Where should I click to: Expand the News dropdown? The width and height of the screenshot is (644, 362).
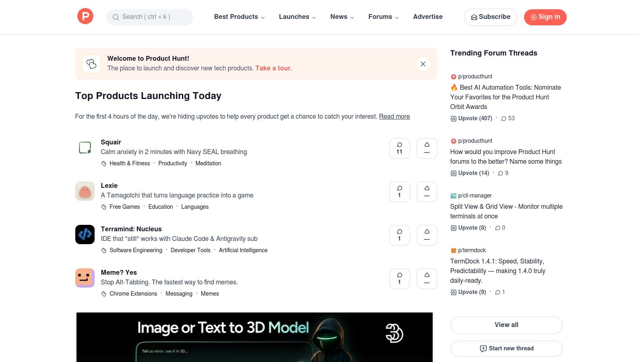click(x=342, y=17)
